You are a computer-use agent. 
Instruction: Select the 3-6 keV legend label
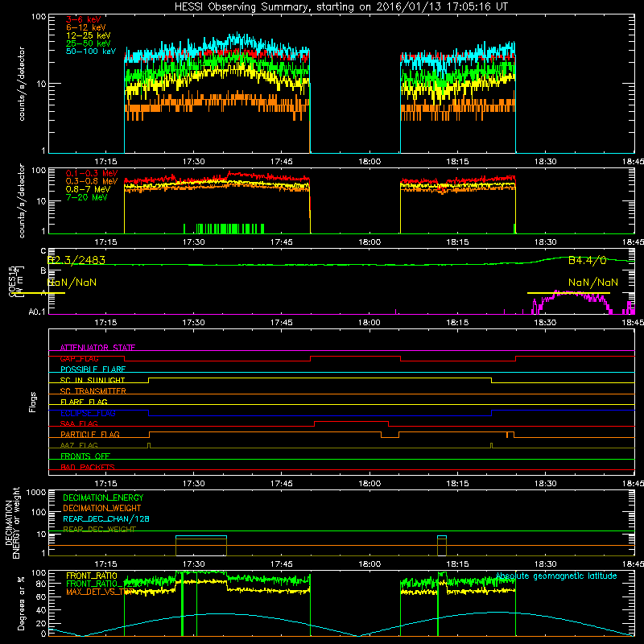coord(84,19)
